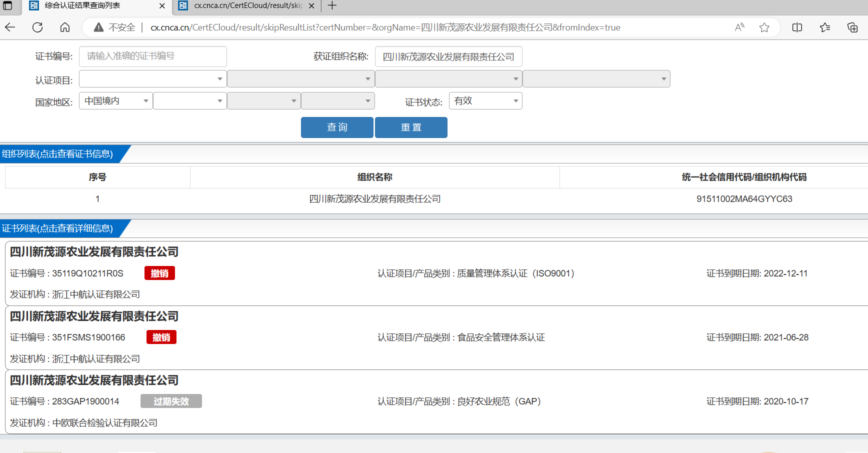The width and height of the screenshot is (868, 453).
Task: Open the first 认证项目 dropdown
Action: [x=153, y=79]
